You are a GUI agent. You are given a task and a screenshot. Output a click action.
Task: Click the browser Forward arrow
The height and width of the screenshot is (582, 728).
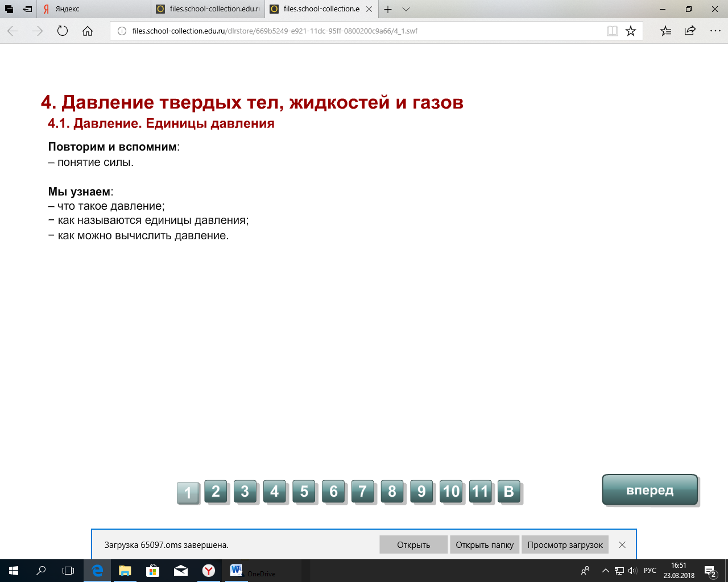tap(38, 31)
